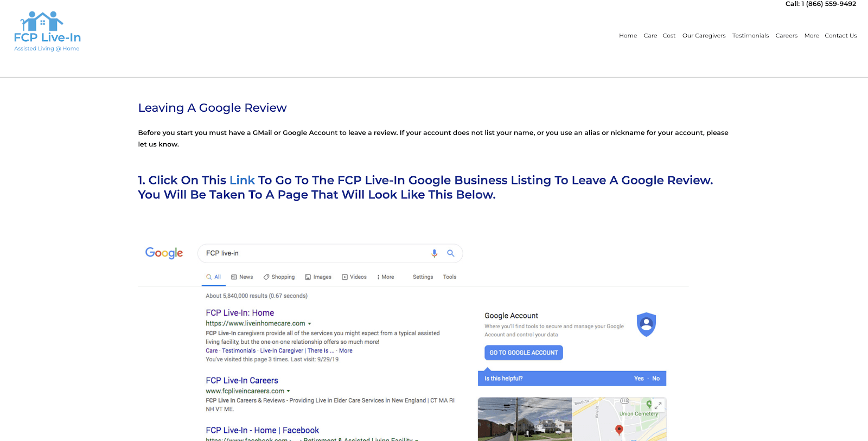Open the 'FCP Live-In Careers' result
This screenshot has width=868, height=441.
coord(242,381)
